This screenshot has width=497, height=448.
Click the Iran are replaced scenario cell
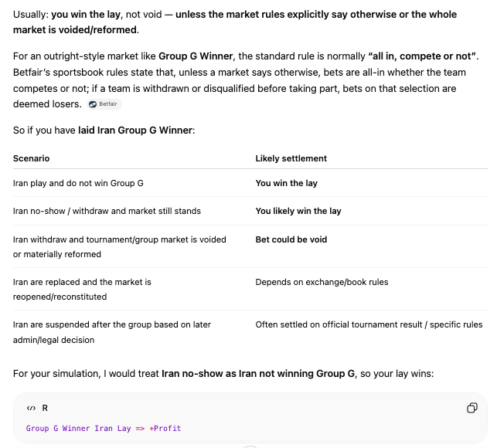[82, 289]
